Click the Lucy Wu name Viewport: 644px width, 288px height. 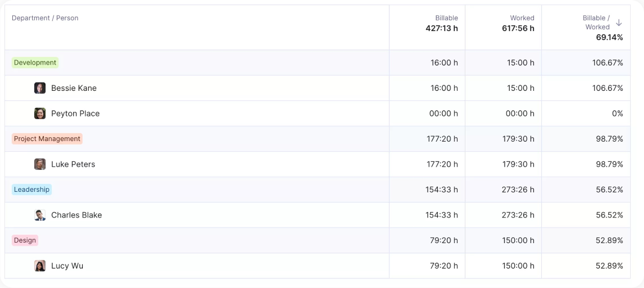click(x=67, y=266)
